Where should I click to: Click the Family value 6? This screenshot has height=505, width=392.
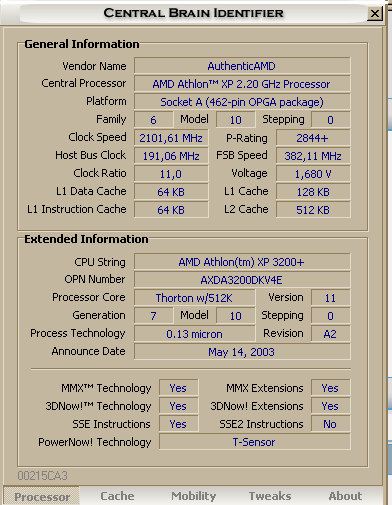click(x=154, y=120)
